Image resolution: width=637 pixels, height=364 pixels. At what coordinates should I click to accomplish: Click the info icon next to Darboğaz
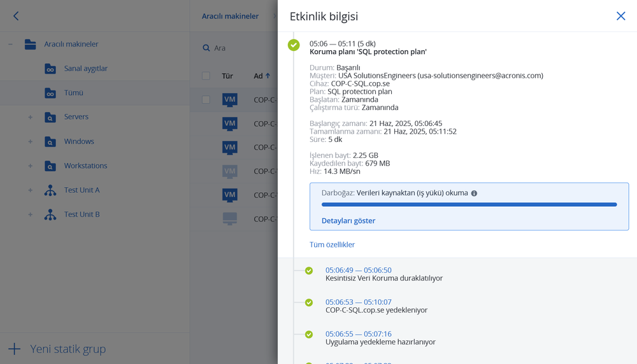(474, 193)
